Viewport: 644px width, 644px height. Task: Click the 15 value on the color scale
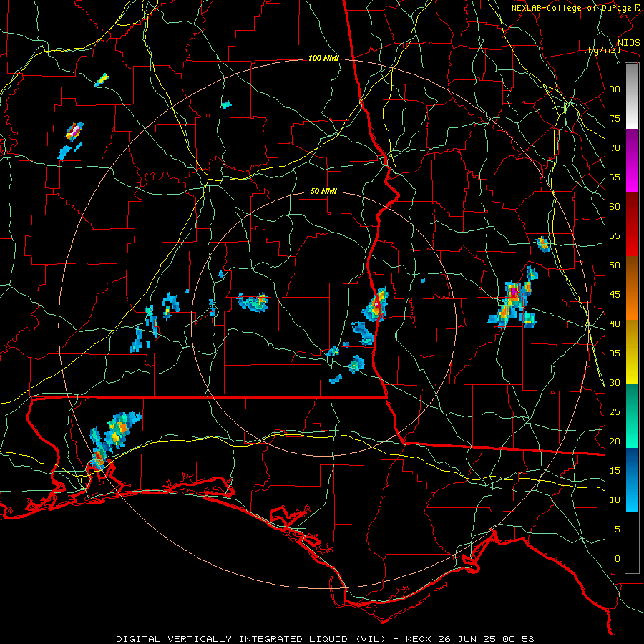pyautogui.click(x=615, y=471)
